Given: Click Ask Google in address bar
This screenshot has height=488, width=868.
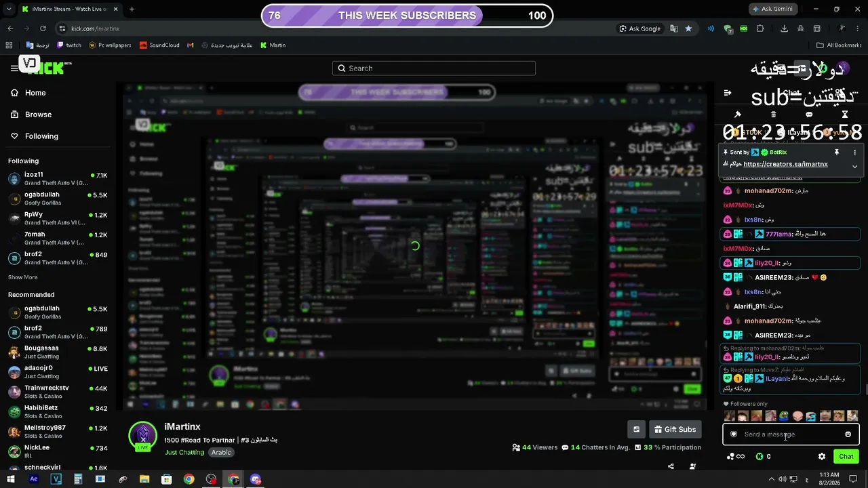Looking at the screenshot, I should point(639,28).
